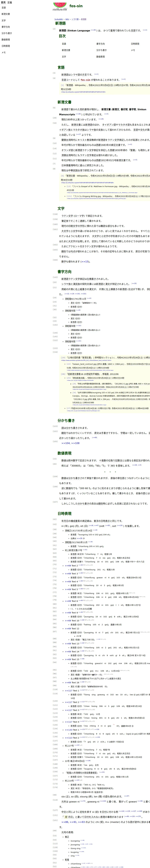Viewport: 150px width, 868px height.
Task: Open the 「新港文書 - Wikipedia」 citation
Action: coord(76,176)
